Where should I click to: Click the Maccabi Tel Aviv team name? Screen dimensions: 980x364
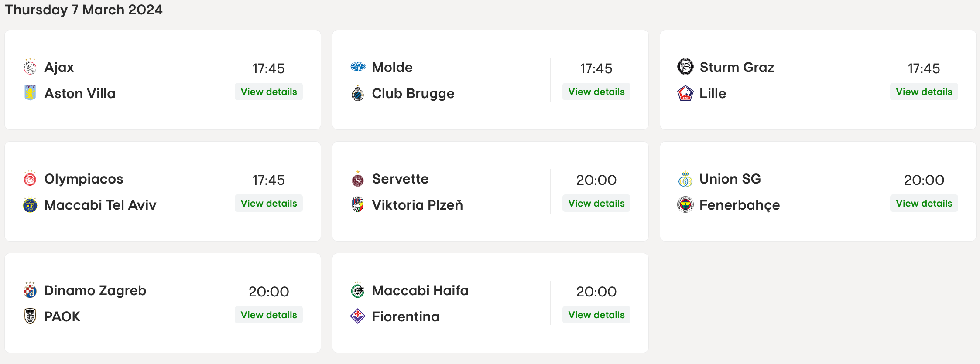[x=100, y=205]
